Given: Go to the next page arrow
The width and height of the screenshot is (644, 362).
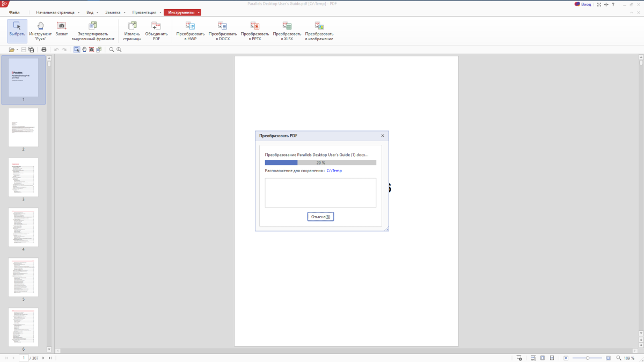Looking at the screenshot, I should [43, 358].
